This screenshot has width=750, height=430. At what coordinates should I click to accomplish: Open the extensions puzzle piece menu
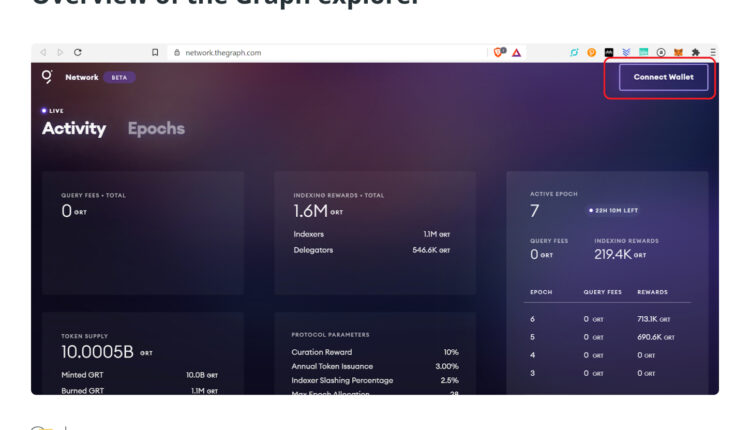point(696,52)
